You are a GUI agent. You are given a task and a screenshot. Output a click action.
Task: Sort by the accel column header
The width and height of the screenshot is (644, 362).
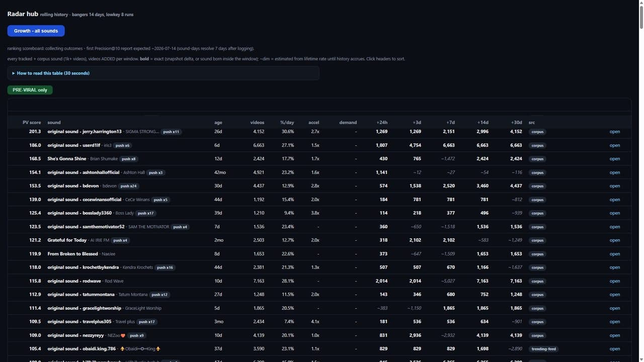314,123
